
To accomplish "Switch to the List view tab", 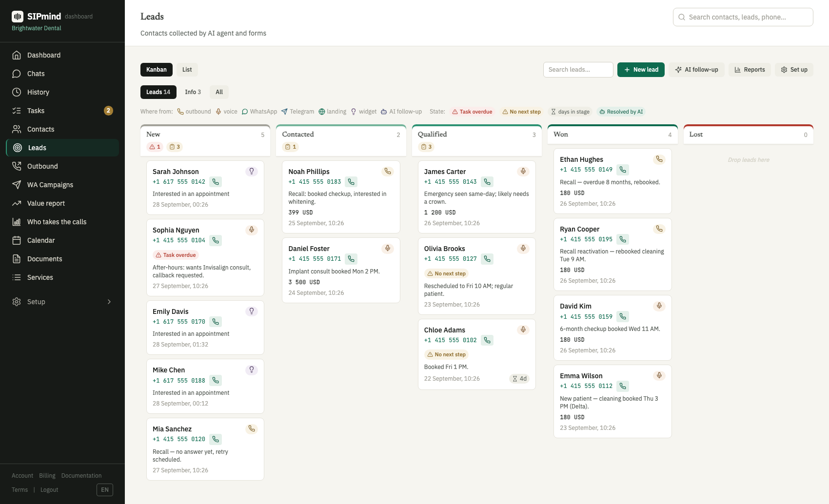I will [x=187, y=70].
